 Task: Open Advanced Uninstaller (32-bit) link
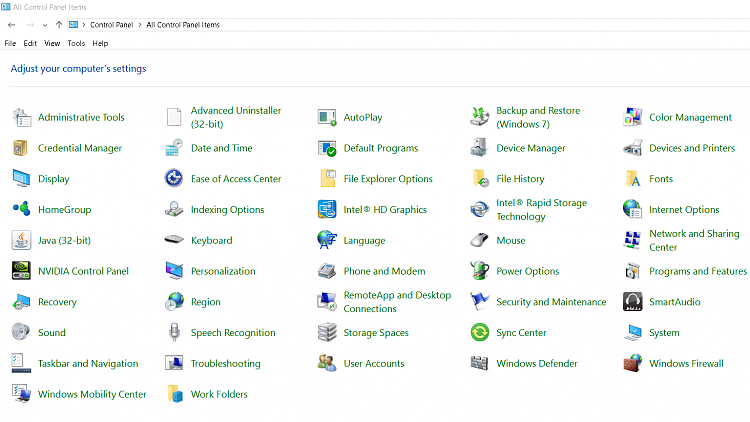pos(236,117)
